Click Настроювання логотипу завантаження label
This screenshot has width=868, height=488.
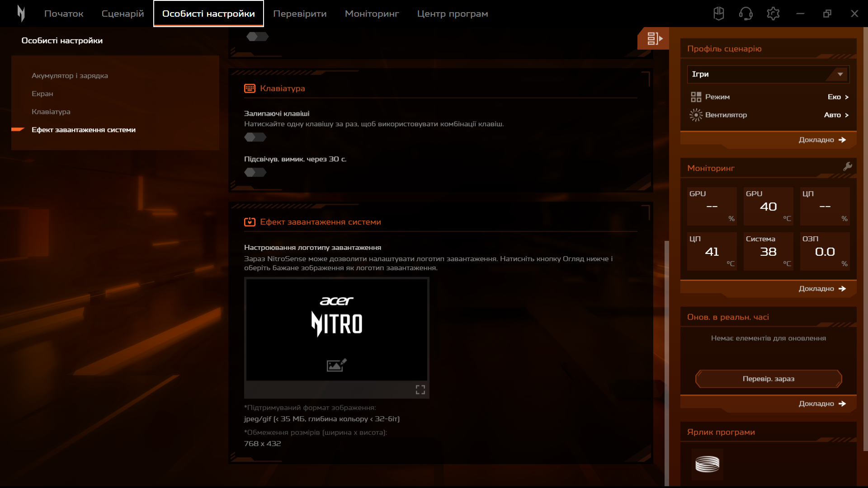point(312,248)
